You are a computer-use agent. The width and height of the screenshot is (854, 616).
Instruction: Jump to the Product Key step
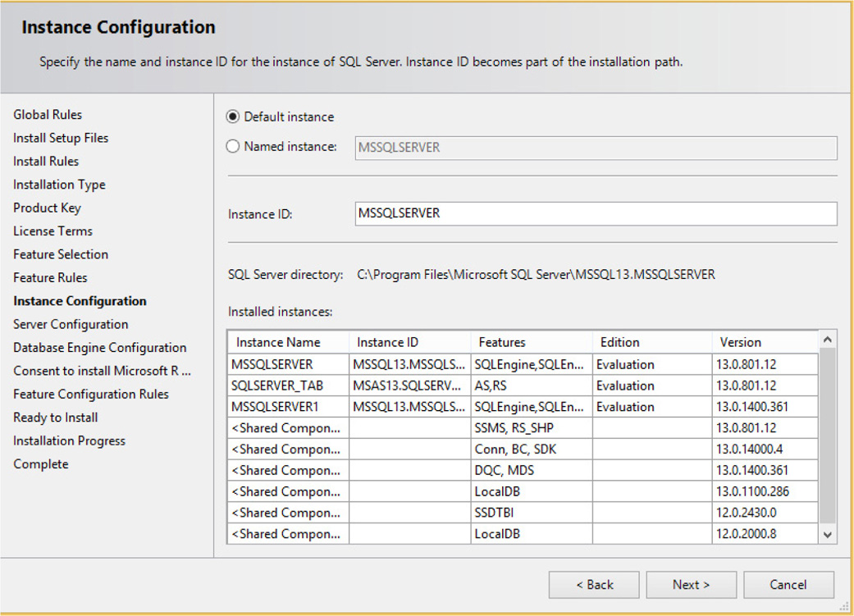[47, 208]
